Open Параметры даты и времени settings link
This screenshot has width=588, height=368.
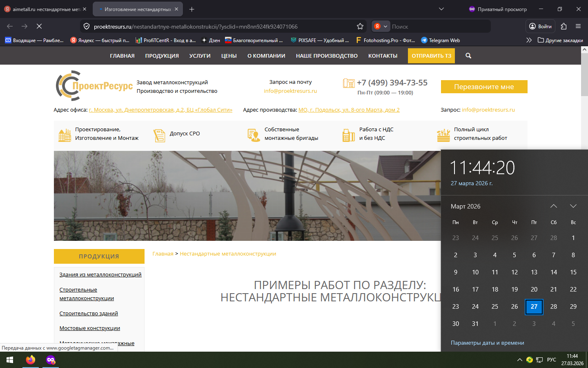[487, 343]
